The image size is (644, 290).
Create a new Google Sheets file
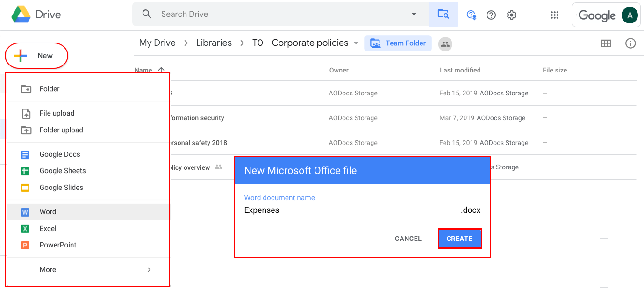pyautogui.click(x=88, y=171)
